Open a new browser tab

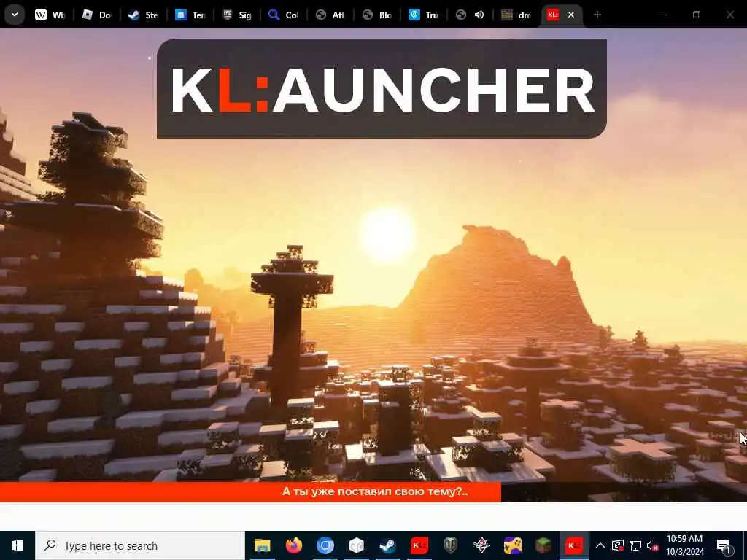point(597,15)
